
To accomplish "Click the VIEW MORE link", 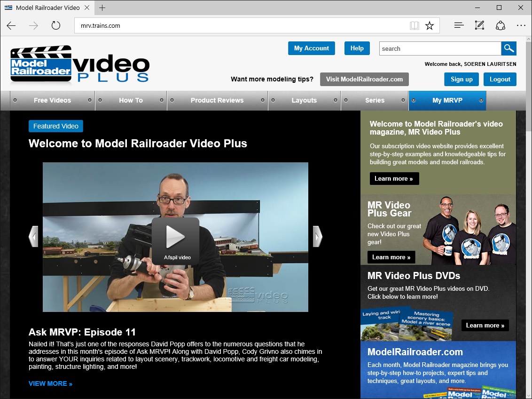I will point(50,383).
